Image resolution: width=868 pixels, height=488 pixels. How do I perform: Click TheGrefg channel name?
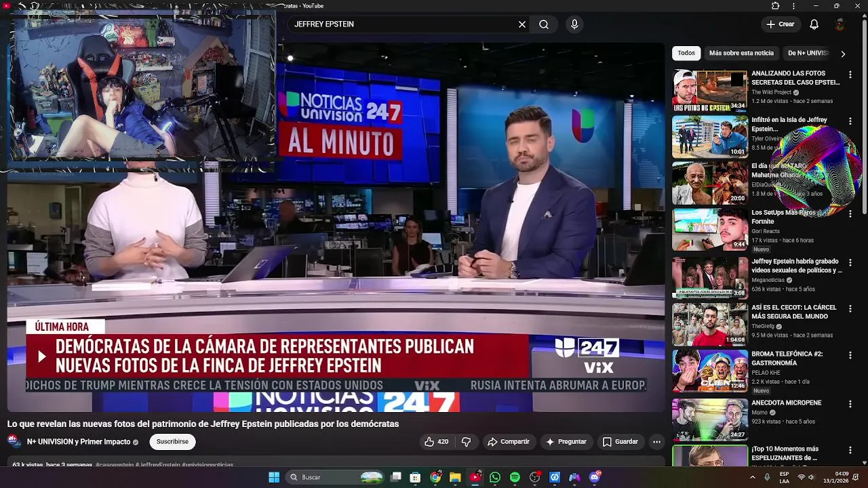[763, 326]
